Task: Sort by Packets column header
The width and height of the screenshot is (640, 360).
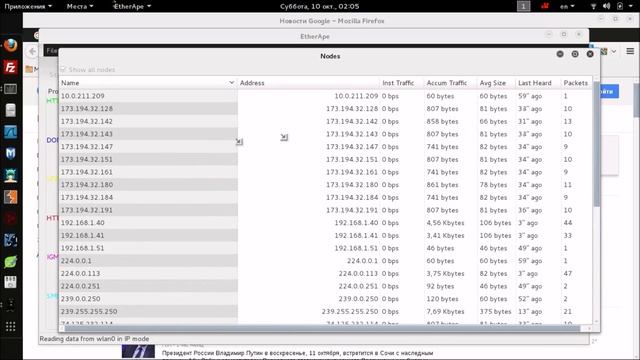Action: click(576, 83)
